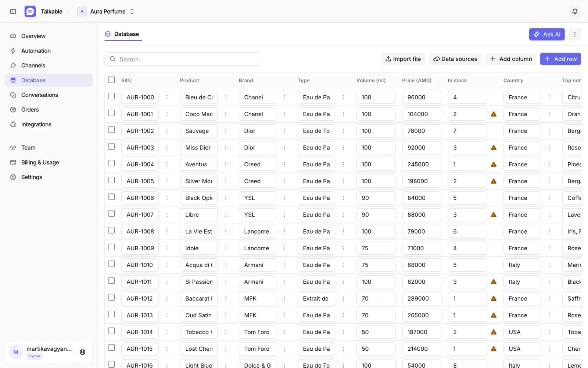Click the Volume (ml) column header
The width and height of the screenshot is (588, 368).
pyautogui.click(x=371, y=80)
